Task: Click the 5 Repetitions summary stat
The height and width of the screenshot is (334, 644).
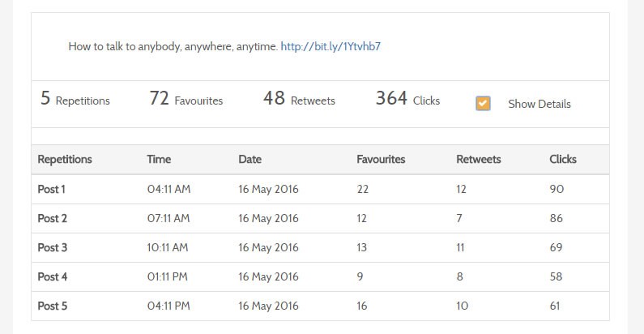Action: click(75, 99)
